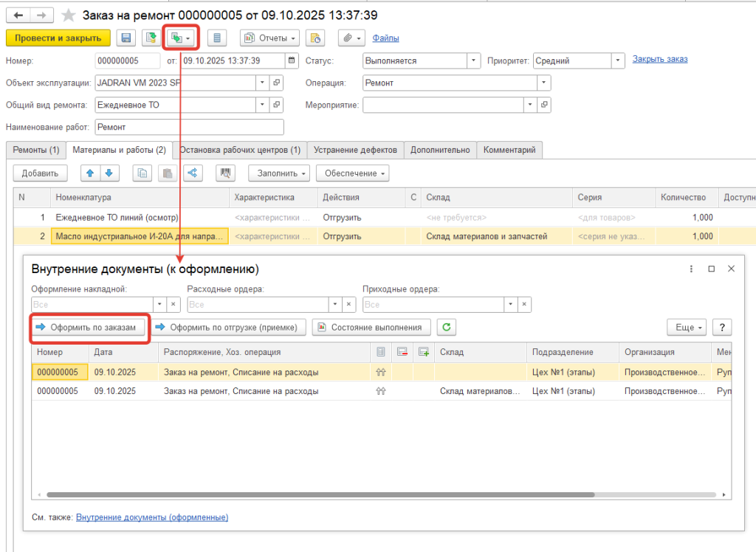Open calendar picker for order date
Viewport: 756px width, 552px height.
292,61
